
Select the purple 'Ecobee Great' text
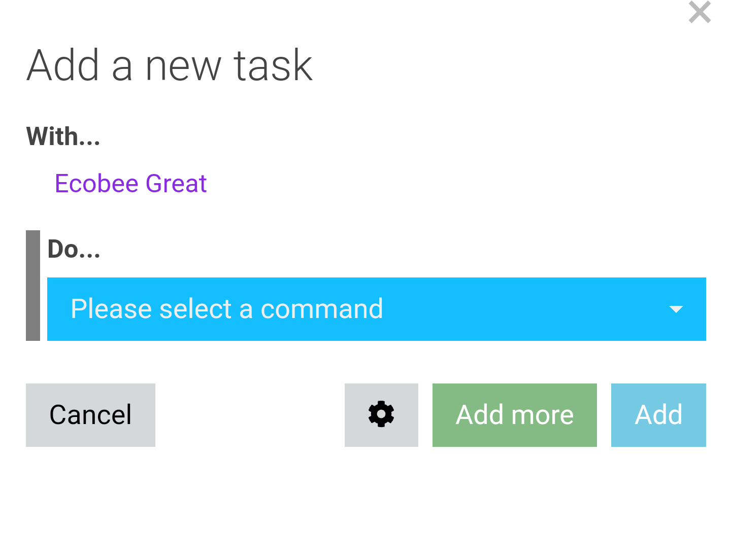[131, 183]
